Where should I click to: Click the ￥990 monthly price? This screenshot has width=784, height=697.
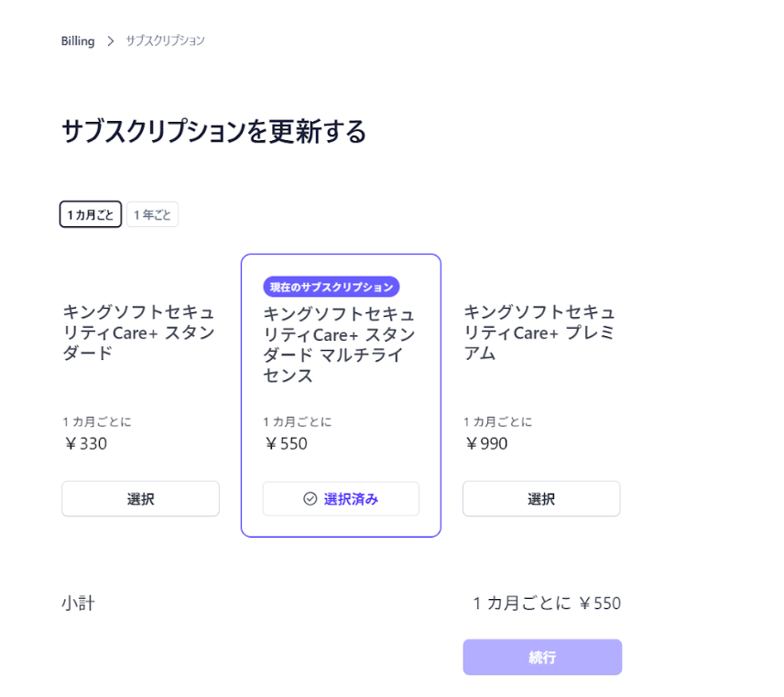[486, 444]
